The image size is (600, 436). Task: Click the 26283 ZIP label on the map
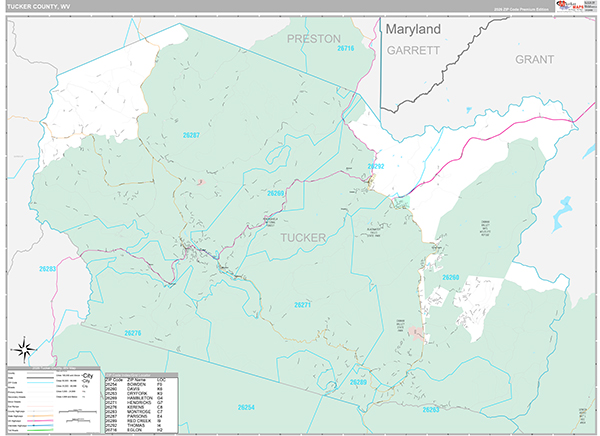point(47,269)
